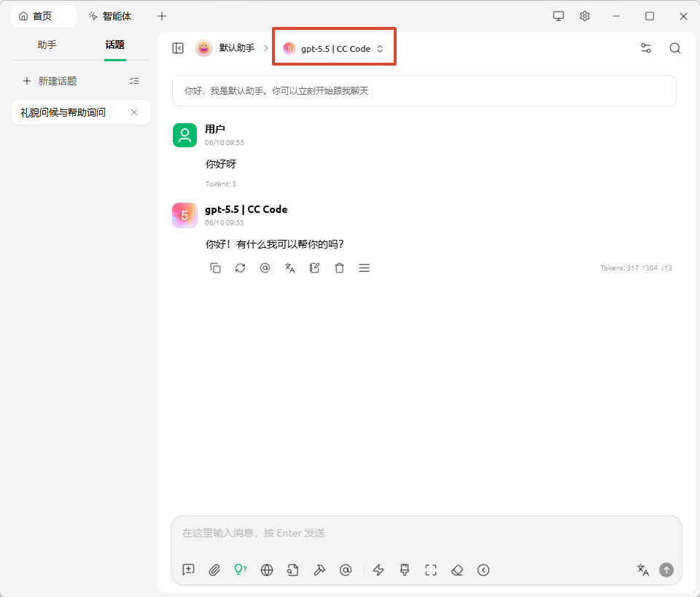Click the gpt-5.5 message avatar

click(x=184, y=215)
